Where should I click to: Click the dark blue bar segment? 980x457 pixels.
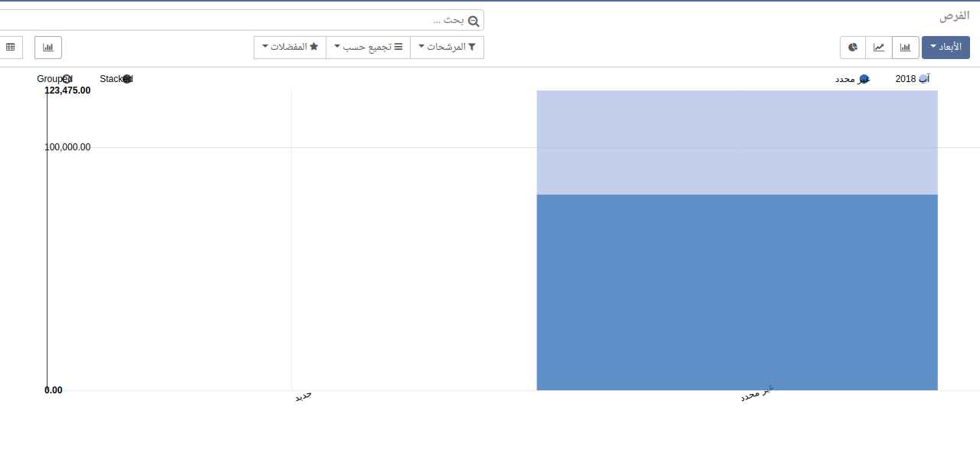coord(736,291)
